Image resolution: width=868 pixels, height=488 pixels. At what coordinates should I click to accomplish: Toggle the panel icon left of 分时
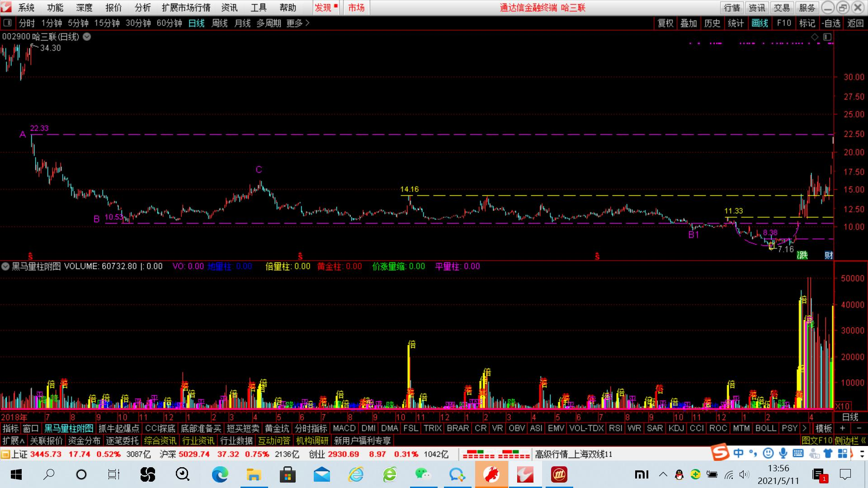7,23
